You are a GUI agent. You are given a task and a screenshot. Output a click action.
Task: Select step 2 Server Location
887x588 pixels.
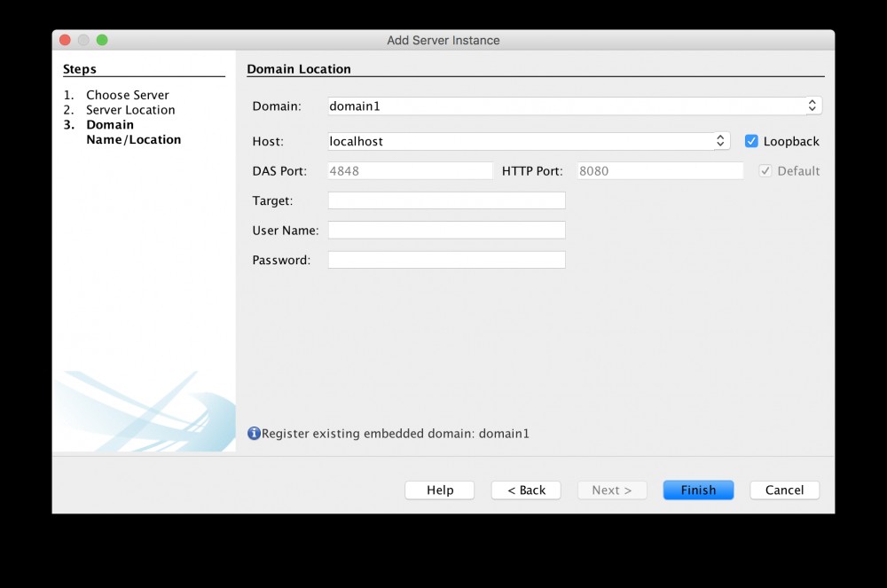130,109
